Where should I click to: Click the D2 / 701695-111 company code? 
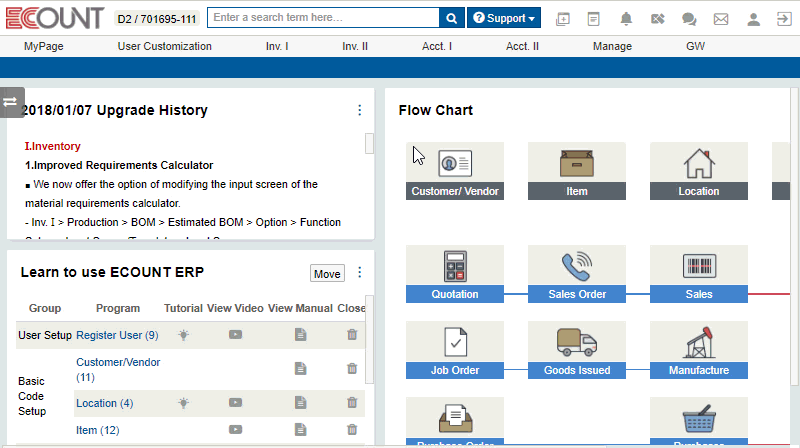[157, 19]
